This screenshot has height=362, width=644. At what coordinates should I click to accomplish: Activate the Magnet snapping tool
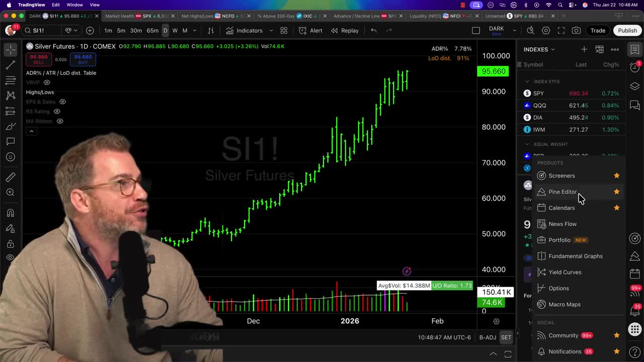coord(11,213)
